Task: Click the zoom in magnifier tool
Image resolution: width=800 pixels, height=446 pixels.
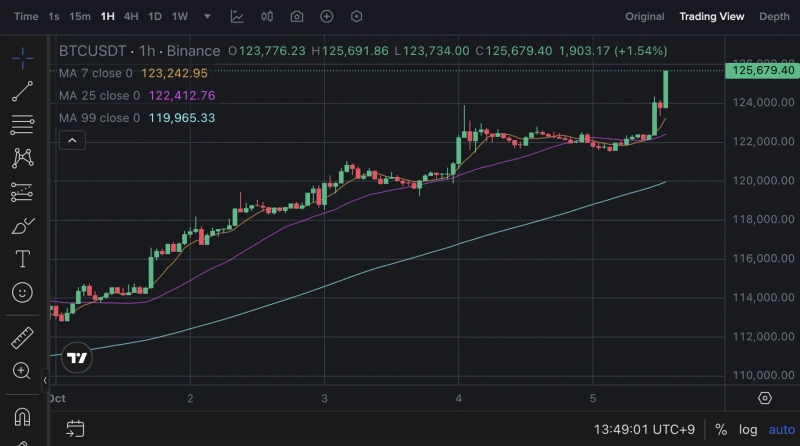Action: (x=22, y=371)
